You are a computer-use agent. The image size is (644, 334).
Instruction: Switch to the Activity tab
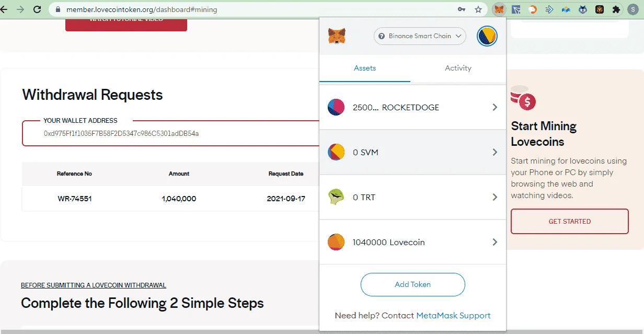(458, 68)
